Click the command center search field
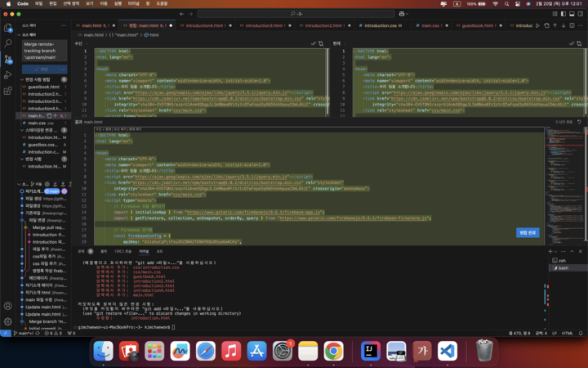588x368 pixels. 296,14
